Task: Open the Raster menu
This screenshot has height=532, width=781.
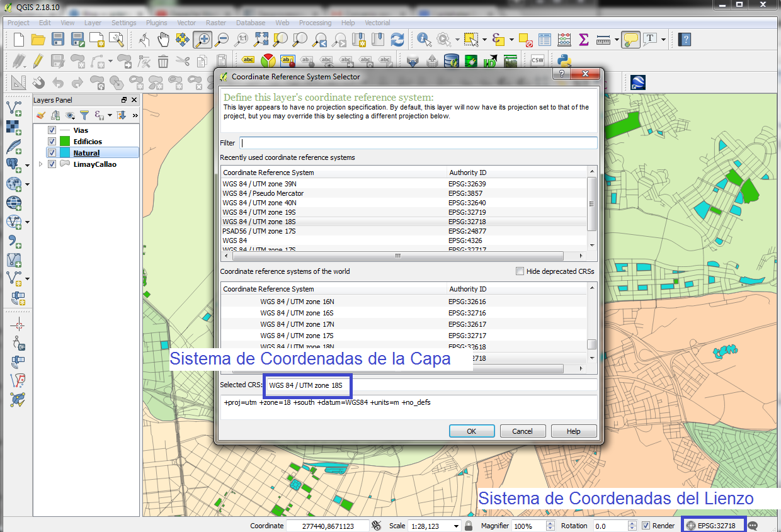Action: 216,23
